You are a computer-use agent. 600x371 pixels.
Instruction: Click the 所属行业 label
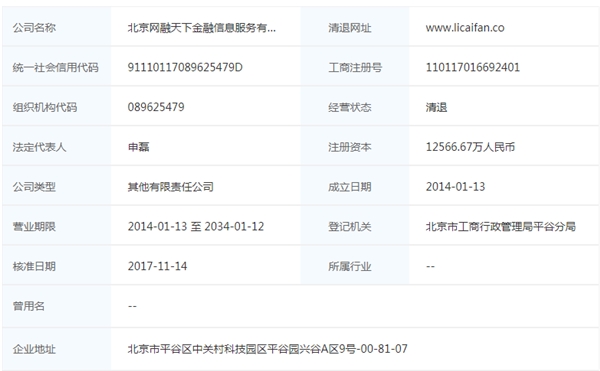(x=349, y=266)
